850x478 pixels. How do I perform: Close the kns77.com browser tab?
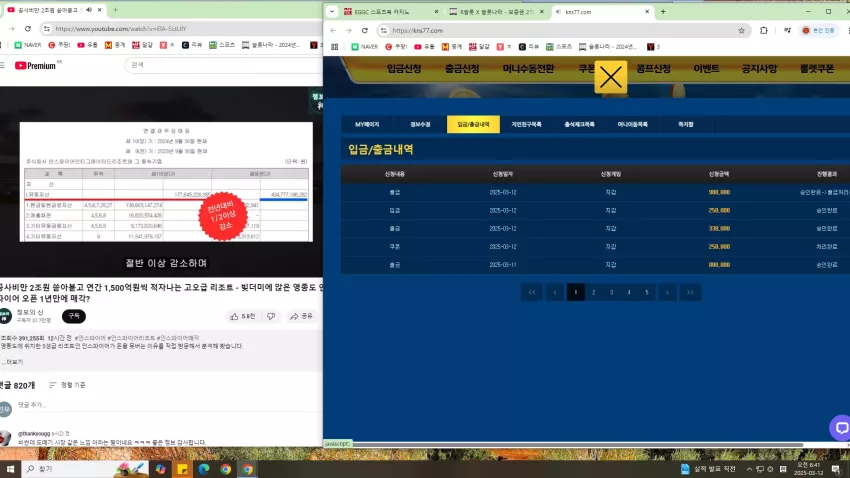(x=647, y=11)
